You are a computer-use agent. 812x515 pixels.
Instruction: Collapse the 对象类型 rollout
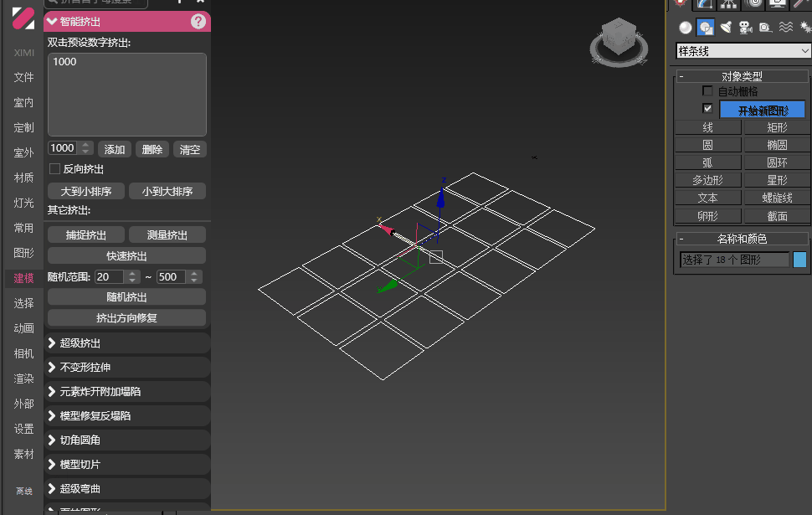coord(742,76)
